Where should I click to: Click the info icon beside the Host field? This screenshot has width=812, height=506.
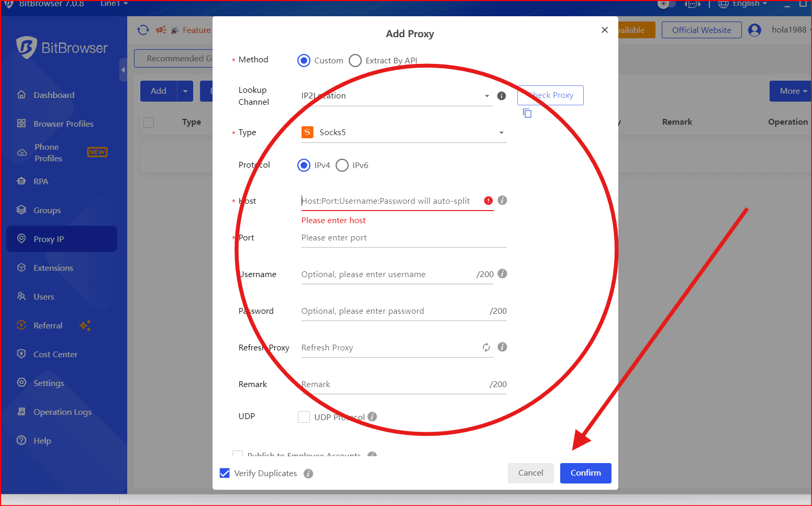(502, 201)
